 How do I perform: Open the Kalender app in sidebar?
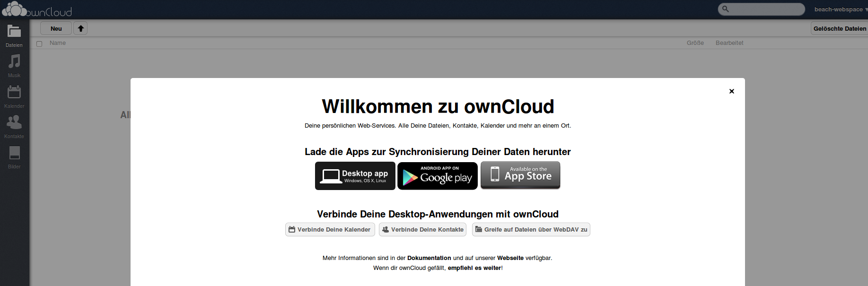14,96
